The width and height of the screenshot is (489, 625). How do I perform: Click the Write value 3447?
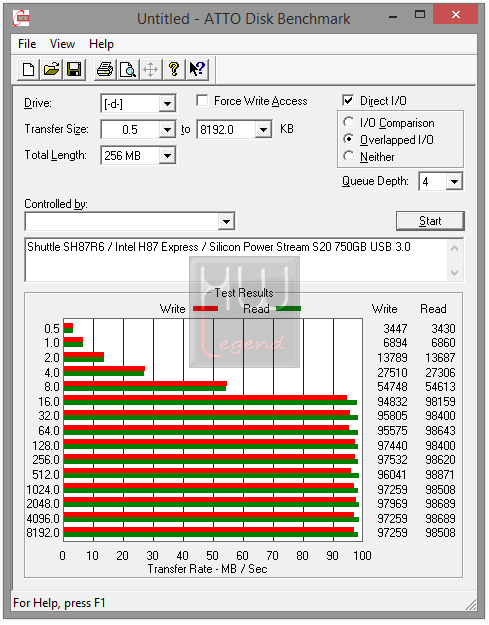[x=395, y=328]
